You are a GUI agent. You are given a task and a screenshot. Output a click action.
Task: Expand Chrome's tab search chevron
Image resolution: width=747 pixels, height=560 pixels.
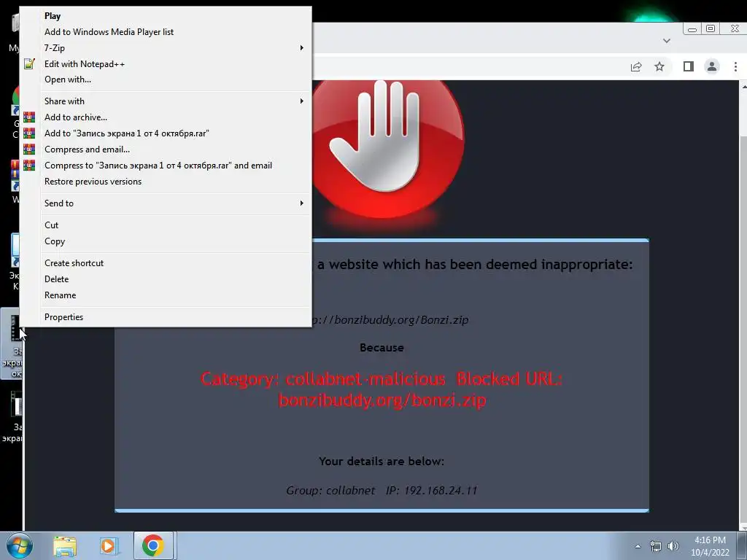(x=667, y=41)
